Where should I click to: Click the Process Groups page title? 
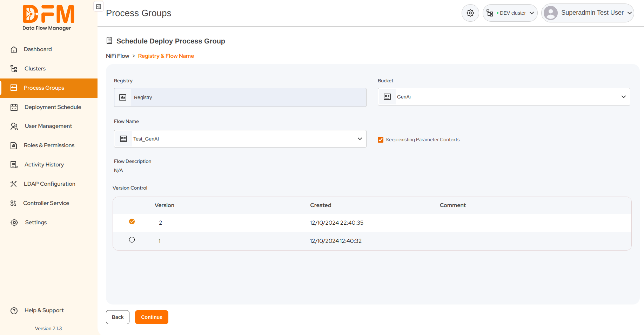[139, 13]
